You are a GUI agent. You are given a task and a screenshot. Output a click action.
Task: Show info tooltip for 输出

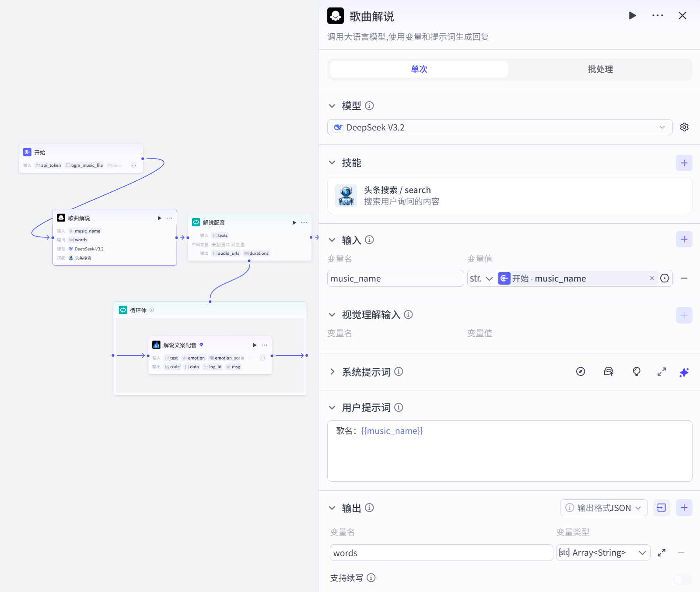(x=369, y=507)
